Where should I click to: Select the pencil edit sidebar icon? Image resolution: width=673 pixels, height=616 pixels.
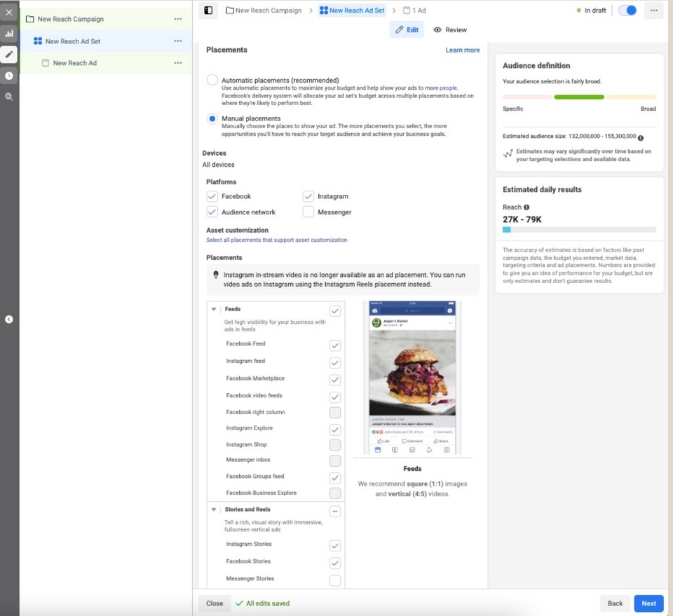click(x=9, y=55)
